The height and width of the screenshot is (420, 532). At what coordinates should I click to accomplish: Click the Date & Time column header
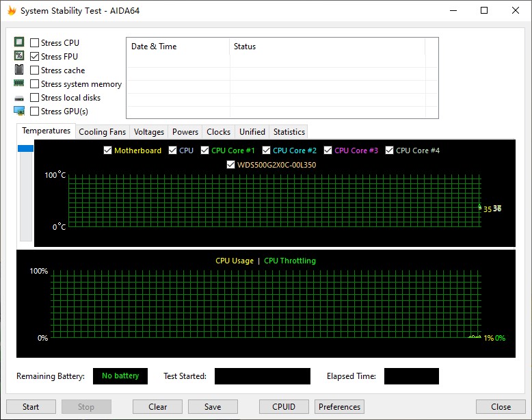pyautogui.click(x=178, y=47)
